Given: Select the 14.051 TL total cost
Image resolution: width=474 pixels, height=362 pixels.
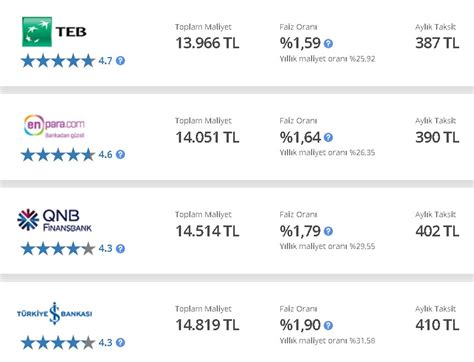Looking at the screenshot, I should (207, 137).
